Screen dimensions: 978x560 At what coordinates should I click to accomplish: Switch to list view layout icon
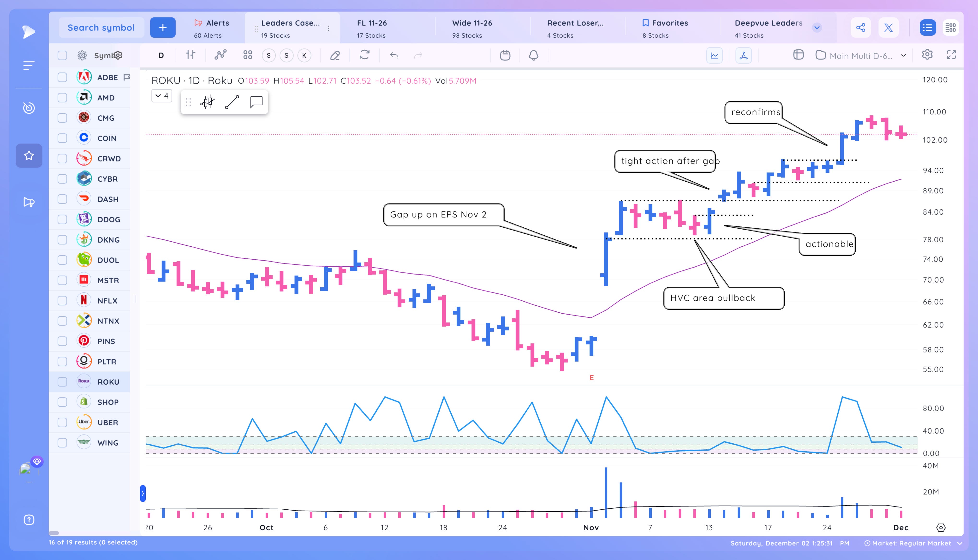tap(928, 28)
